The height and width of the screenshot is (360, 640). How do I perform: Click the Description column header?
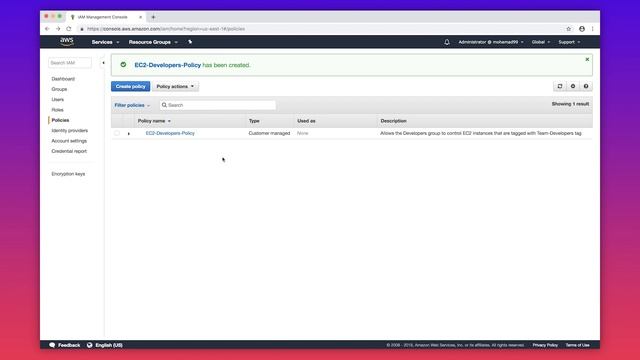393,121
